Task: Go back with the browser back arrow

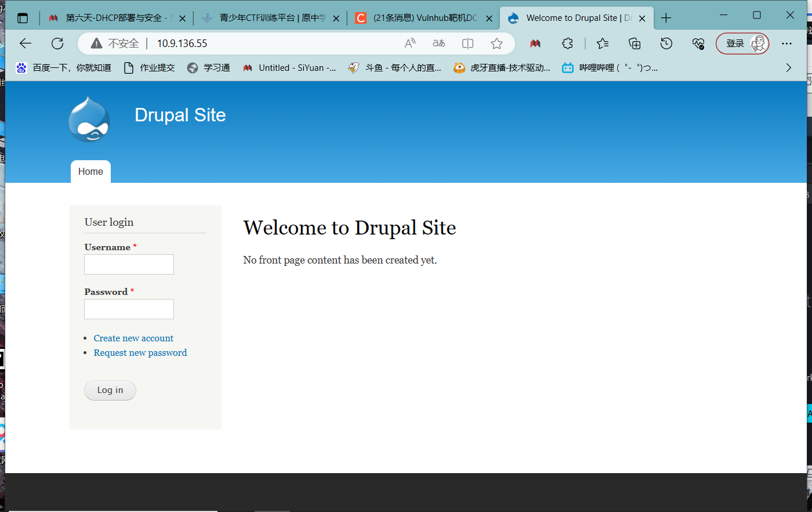Action: click(25, 44)
